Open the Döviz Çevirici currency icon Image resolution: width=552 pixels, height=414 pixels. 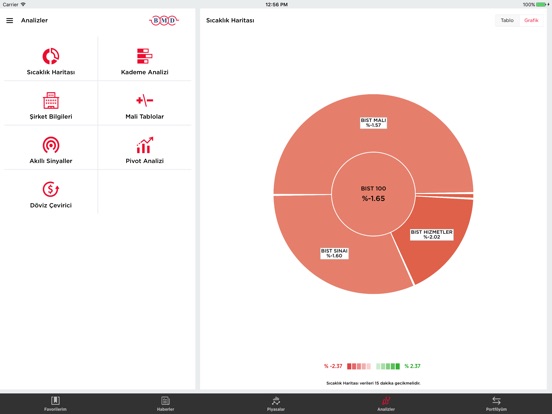coord(51,189)
